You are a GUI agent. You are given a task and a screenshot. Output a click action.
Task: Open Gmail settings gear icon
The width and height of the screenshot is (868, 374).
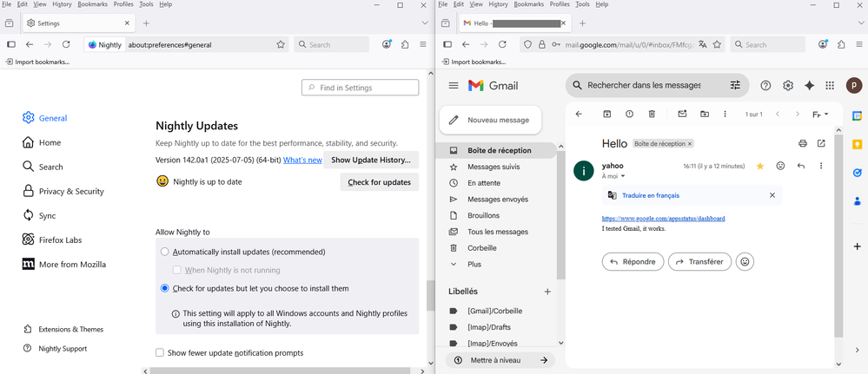pyautogui.click(x=788, y=85)
